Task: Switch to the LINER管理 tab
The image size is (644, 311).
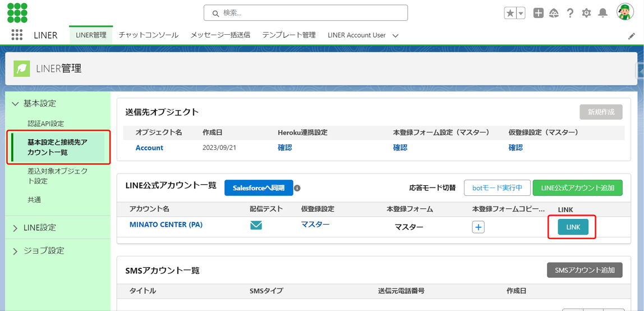Action: click(x=91, y=35)
